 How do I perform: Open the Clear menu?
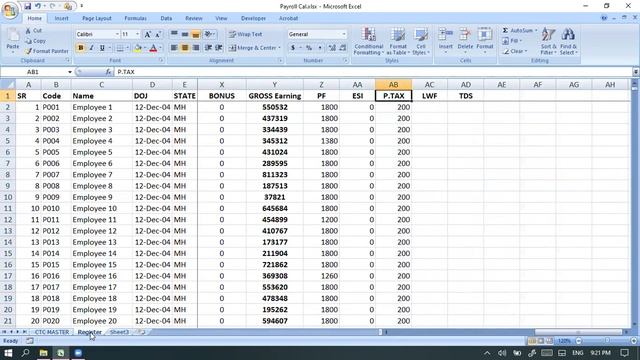point(514,51)
